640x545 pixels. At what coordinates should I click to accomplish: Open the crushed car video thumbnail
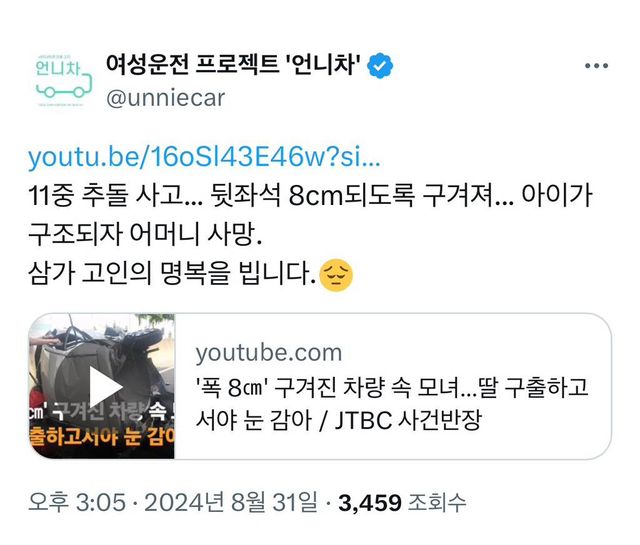point(102,386)
